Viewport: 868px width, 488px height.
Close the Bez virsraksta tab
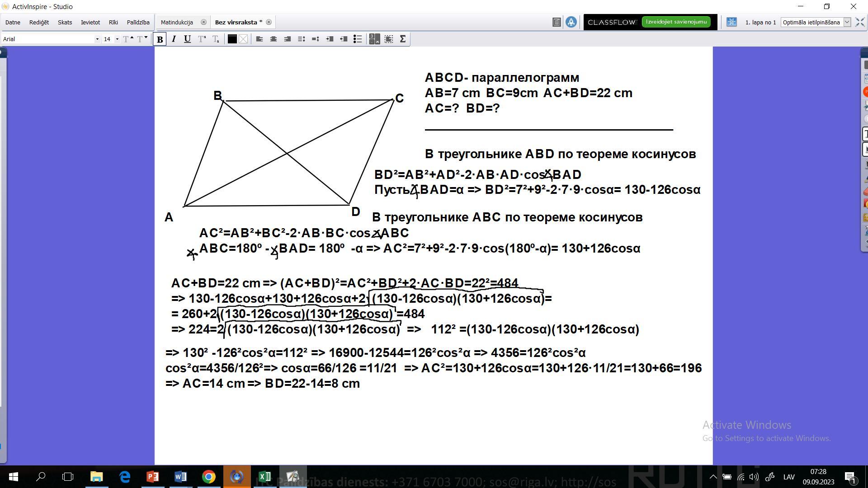(269, 22)
